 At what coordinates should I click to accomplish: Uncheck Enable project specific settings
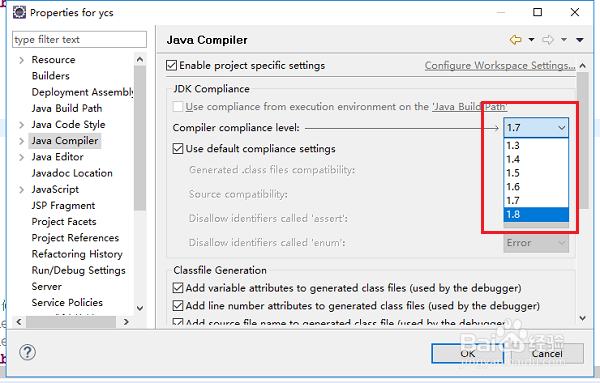[171, 65]
